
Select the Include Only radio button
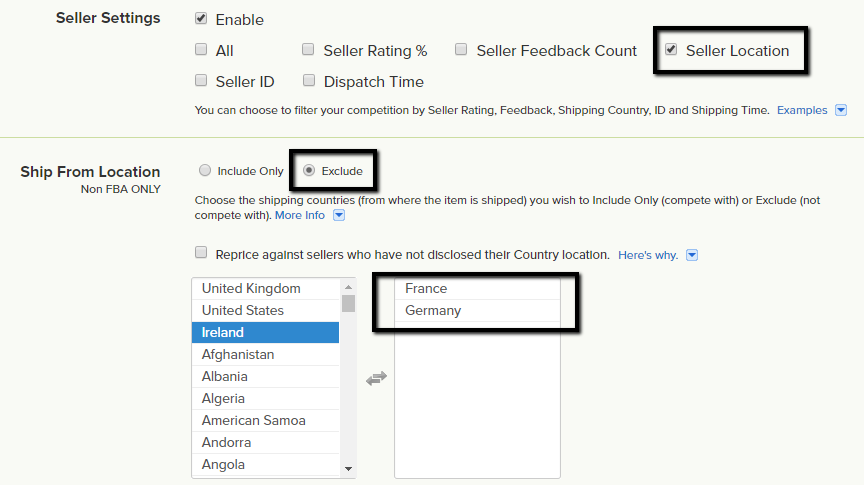205,171
